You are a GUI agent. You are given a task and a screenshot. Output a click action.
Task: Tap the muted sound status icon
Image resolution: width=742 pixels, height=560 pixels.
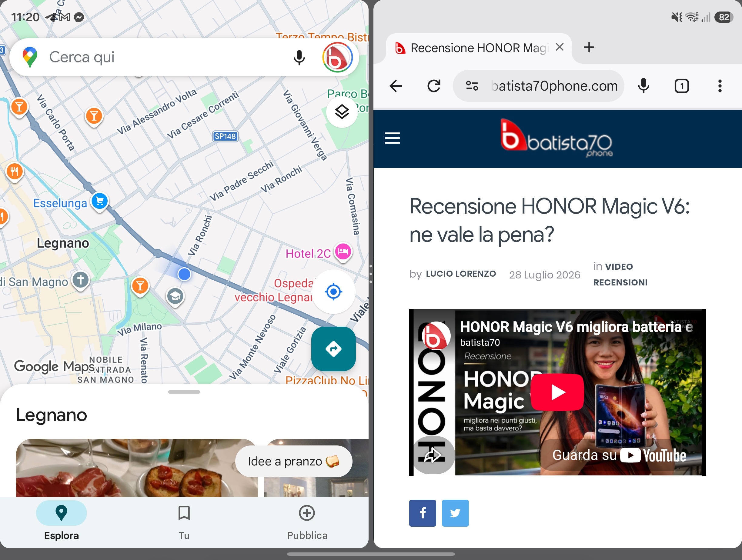click(x=676, y=17)
